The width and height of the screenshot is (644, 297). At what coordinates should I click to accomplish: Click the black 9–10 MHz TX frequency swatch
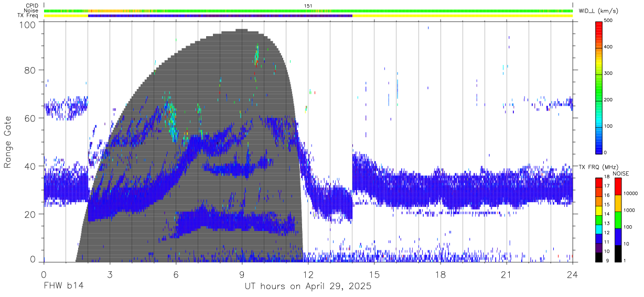tap(599, 257)
